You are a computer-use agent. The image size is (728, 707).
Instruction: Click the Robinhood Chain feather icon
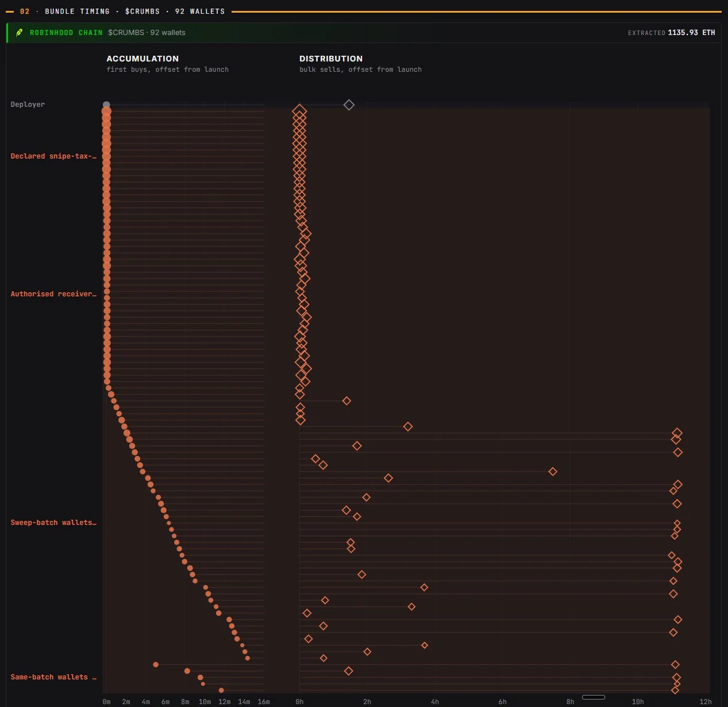point(19,33)
